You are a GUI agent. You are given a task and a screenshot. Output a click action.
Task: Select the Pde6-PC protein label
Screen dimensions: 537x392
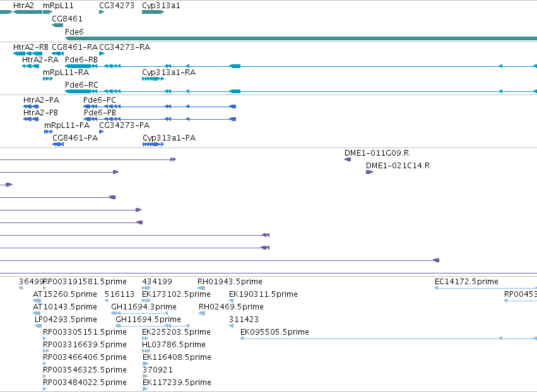tap(100, 100)
